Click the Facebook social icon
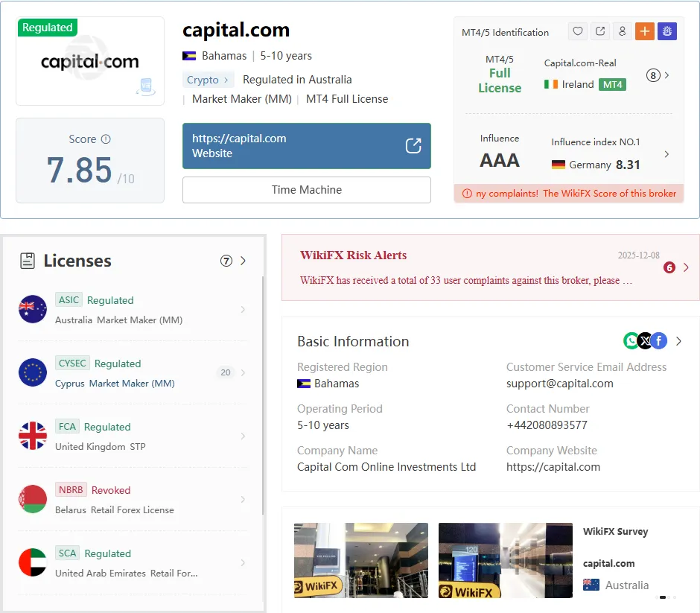 659,341
